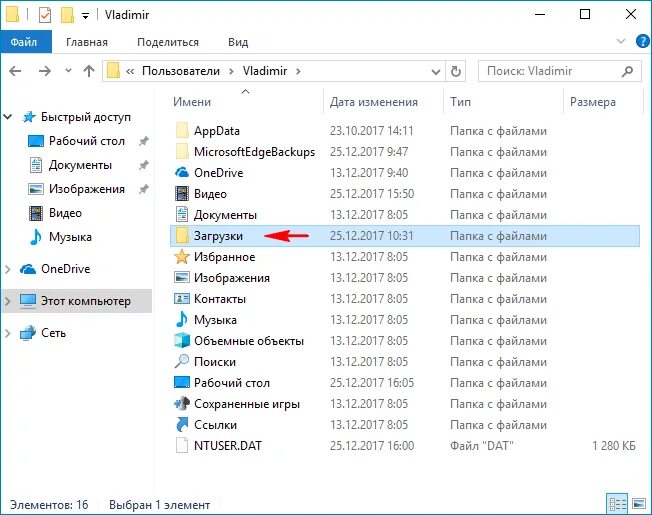This screenshot has height=515, width=652.
Task: Select Сеть in the navigation pane
Action: [x=53, y=333]
